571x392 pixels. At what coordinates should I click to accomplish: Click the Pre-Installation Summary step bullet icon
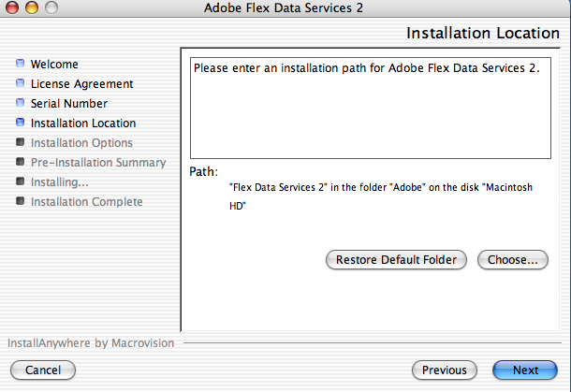coord(21,161)
